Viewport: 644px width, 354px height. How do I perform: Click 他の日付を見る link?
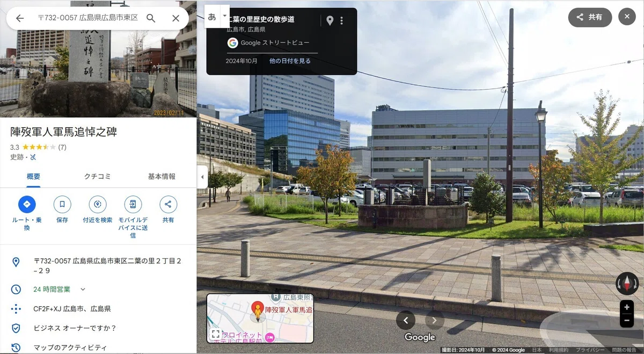(290, 61)
